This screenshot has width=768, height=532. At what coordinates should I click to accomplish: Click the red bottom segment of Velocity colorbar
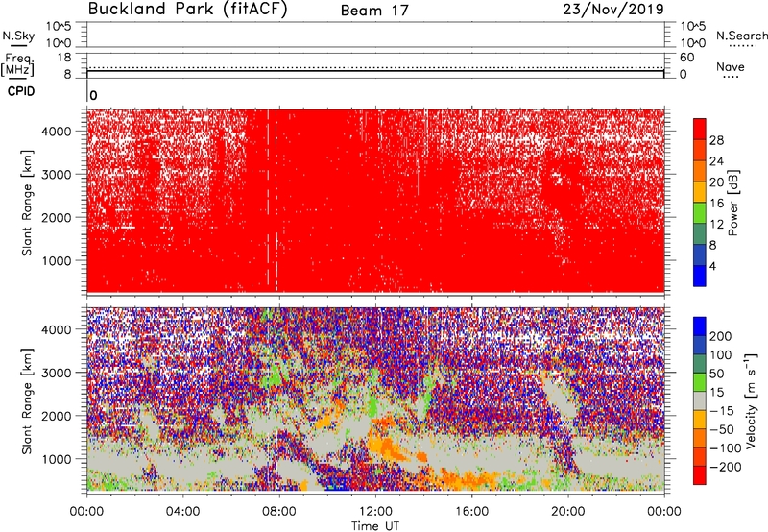point(700,475)
